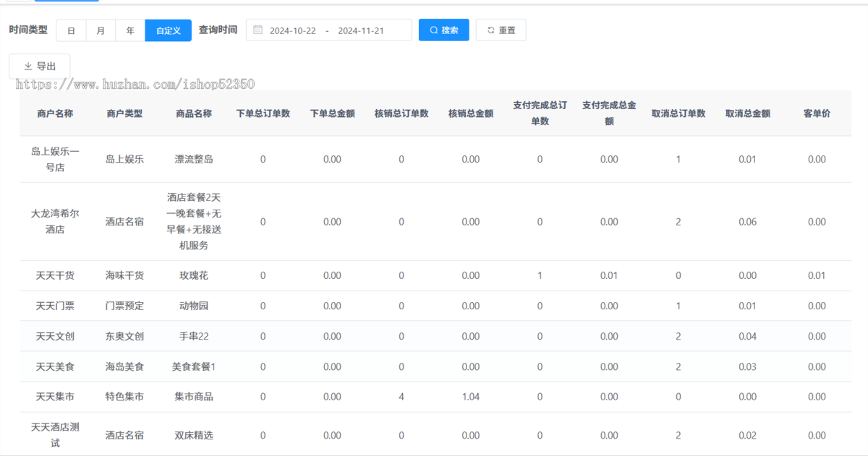This screenshot has height=456, width=868.
Task: Select merchant cell 岛上娱乐一号店
Action: click(x=55, y=159)
